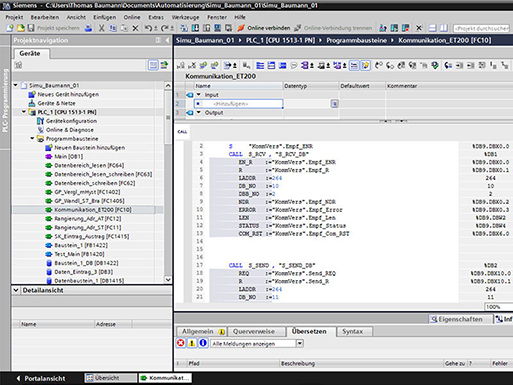
Task: Click the Projekt durchsuchen search field
Action: point(481,29)
